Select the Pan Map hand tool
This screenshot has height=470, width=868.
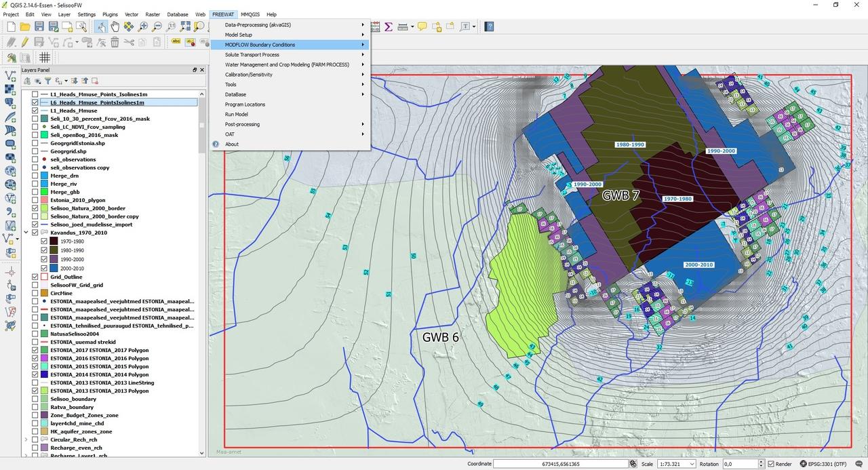(115, 26)
